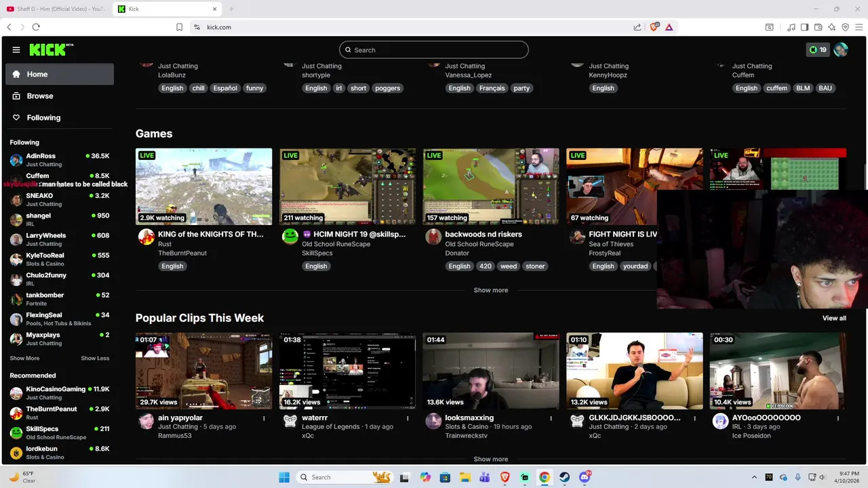Show hidden system tray icons chevron
The width and height of the screenshot is (868, 488).
[x=754, y=477]
